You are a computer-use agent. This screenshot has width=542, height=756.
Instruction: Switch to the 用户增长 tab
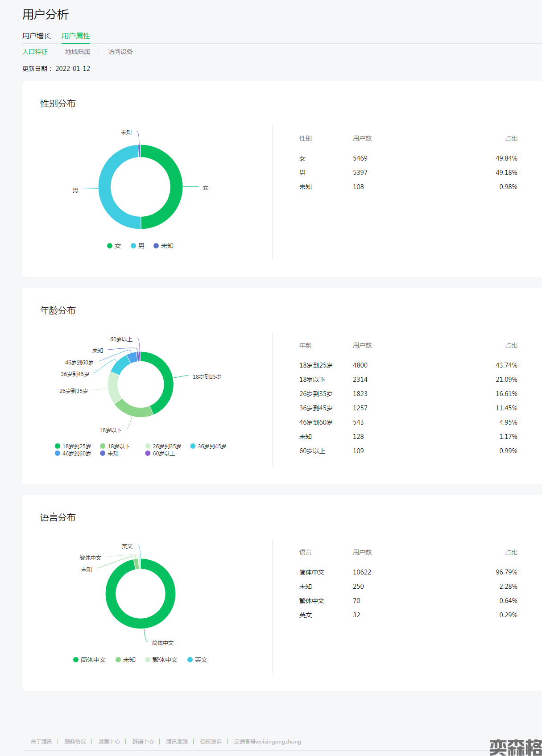point(37,36)
